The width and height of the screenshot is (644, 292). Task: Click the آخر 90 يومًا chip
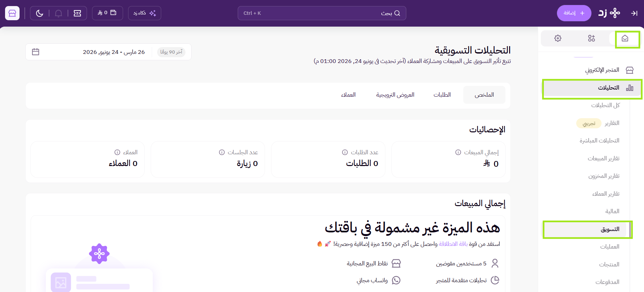tap(171, 52)
